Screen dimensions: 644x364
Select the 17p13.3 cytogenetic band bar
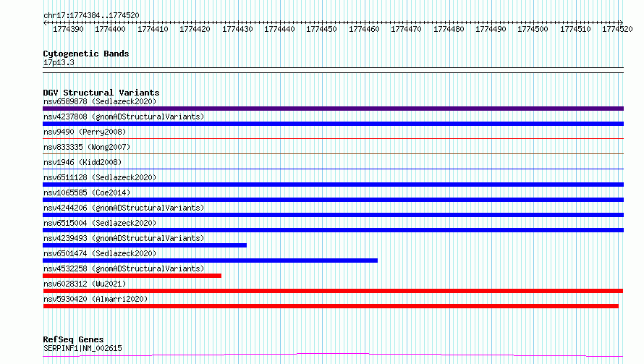coord(333,70)
